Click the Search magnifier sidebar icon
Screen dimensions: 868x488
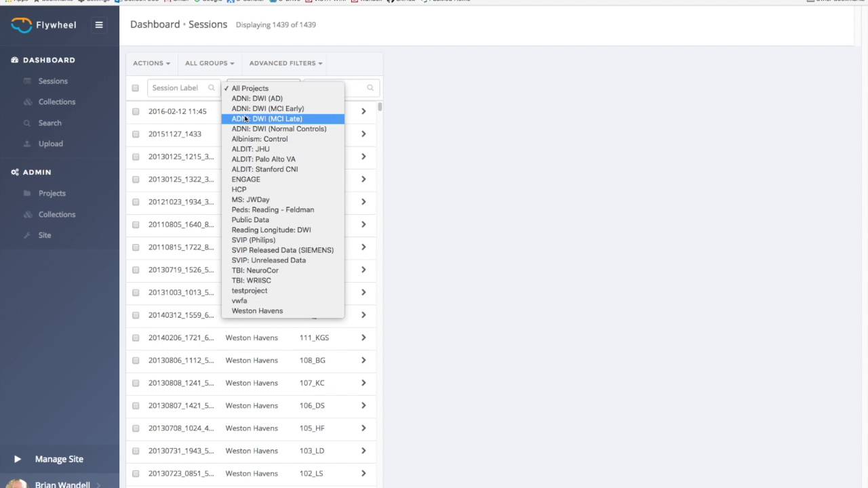pyautogui.click(x=27, y=123)
